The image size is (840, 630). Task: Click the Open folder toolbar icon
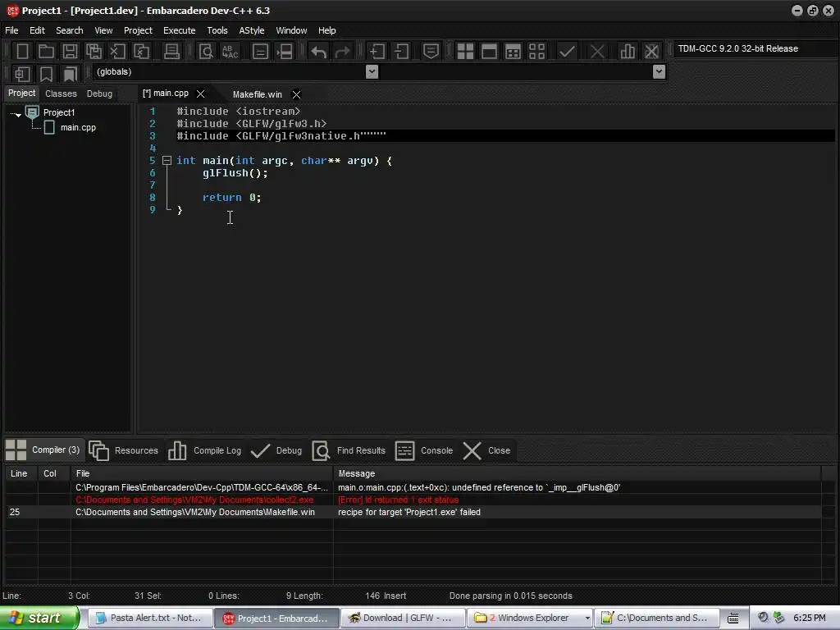point(46,52)
